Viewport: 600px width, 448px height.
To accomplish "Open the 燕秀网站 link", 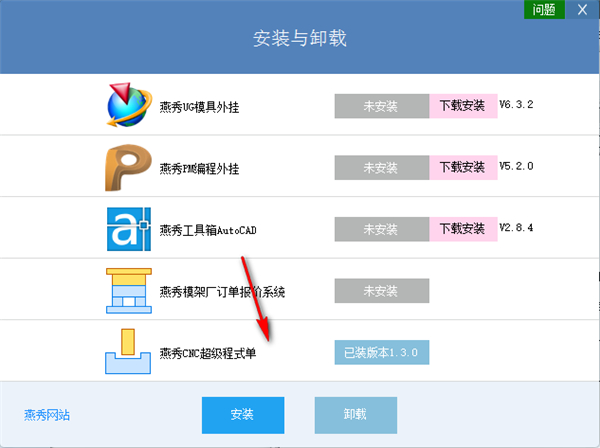I will 47,415.
